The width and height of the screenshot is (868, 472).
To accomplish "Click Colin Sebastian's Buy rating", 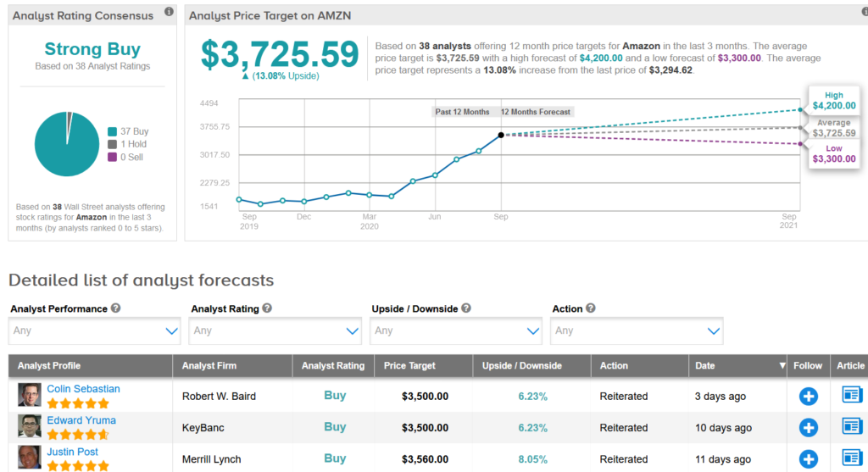I will [335, 395].
